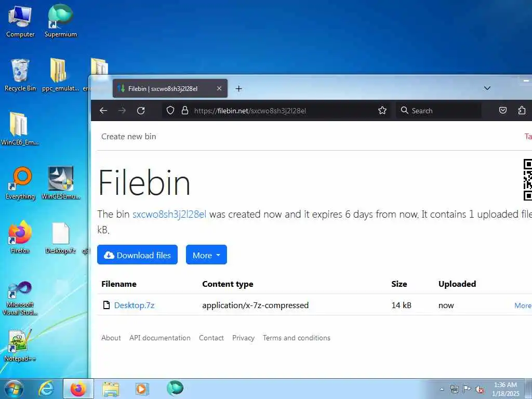Open Windows Explorer from taskbar
532x399 pixels.
tap(111, 389)
